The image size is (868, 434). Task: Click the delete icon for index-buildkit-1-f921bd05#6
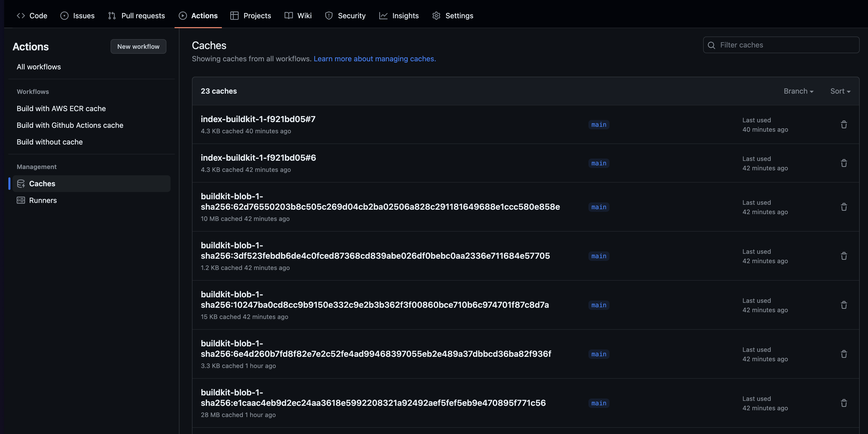point(844,163)
